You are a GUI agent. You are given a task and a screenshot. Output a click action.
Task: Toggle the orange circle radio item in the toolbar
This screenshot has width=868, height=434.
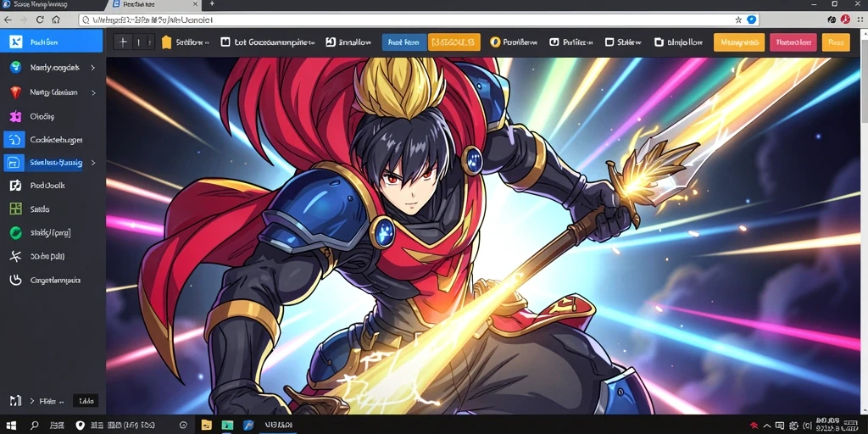click(495, 42)
